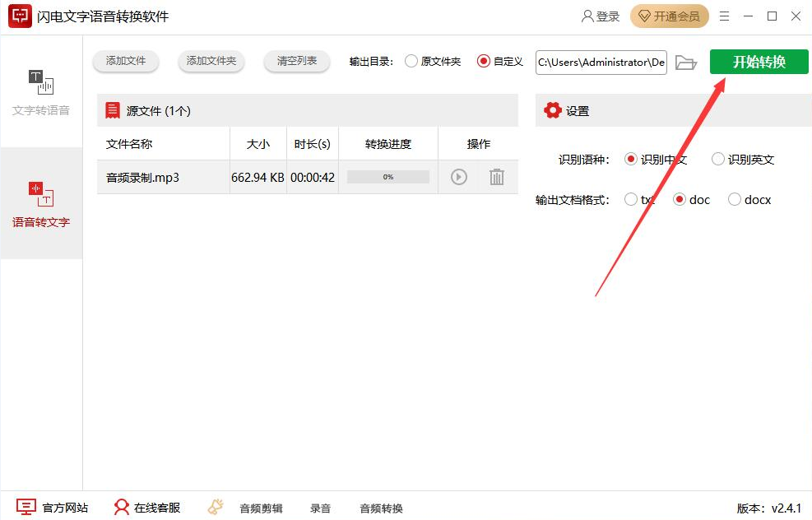Open the 文字转语音 sidebar tab

pos(41,93)
